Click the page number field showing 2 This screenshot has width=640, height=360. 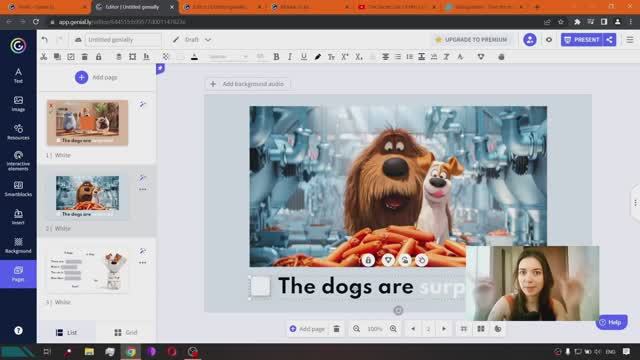coord(429,329)
